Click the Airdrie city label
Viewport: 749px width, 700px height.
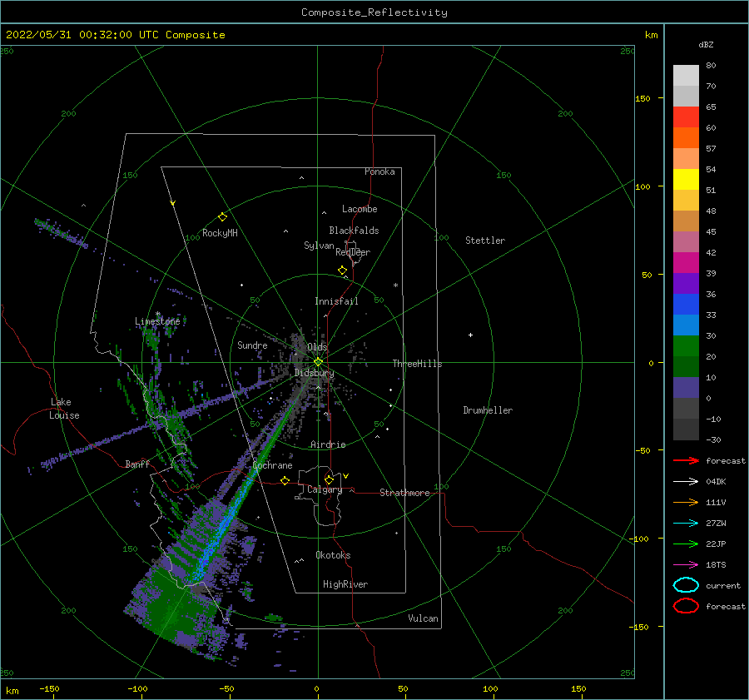[328, 444]
